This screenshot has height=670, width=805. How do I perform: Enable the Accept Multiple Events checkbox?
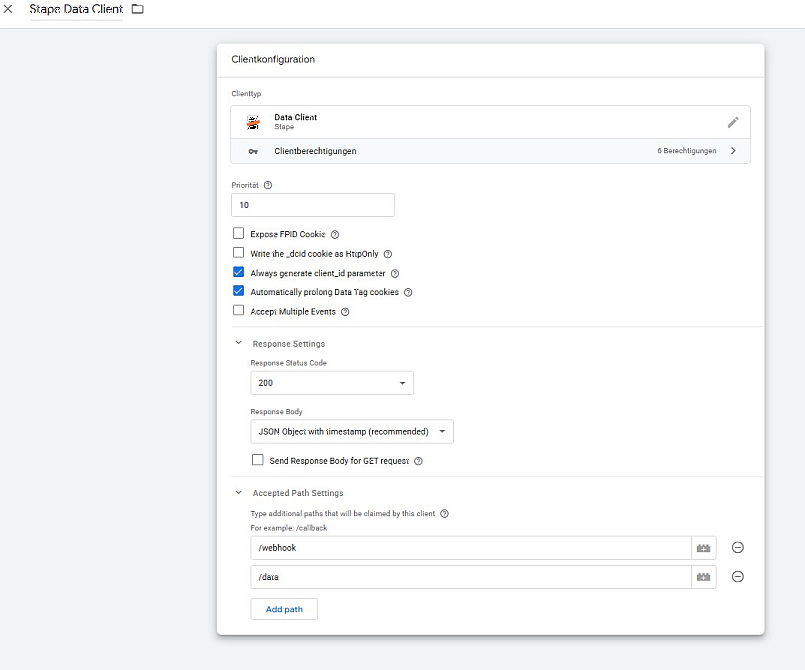238,311
